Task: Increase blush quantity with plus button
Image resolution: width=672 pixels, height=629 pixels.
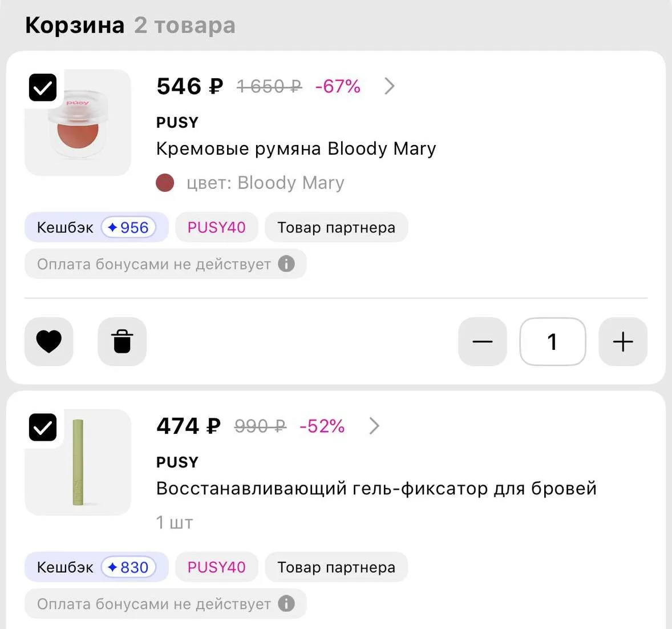Action: click(x=623, y=342)
